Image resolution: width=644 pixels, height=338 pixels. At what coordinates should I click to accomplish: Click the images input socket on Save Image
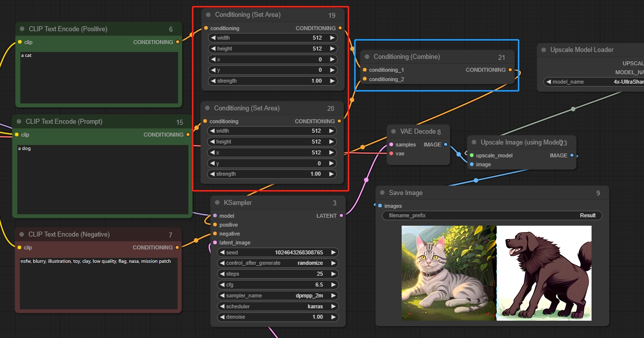[380, 206]
